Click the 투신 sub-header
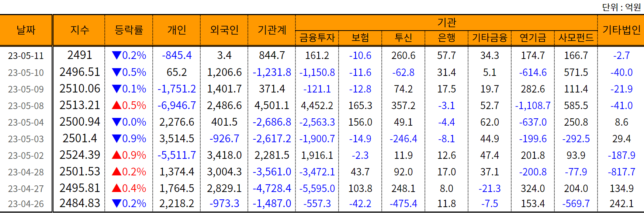644x213 pixels. [x=404, y=38]
